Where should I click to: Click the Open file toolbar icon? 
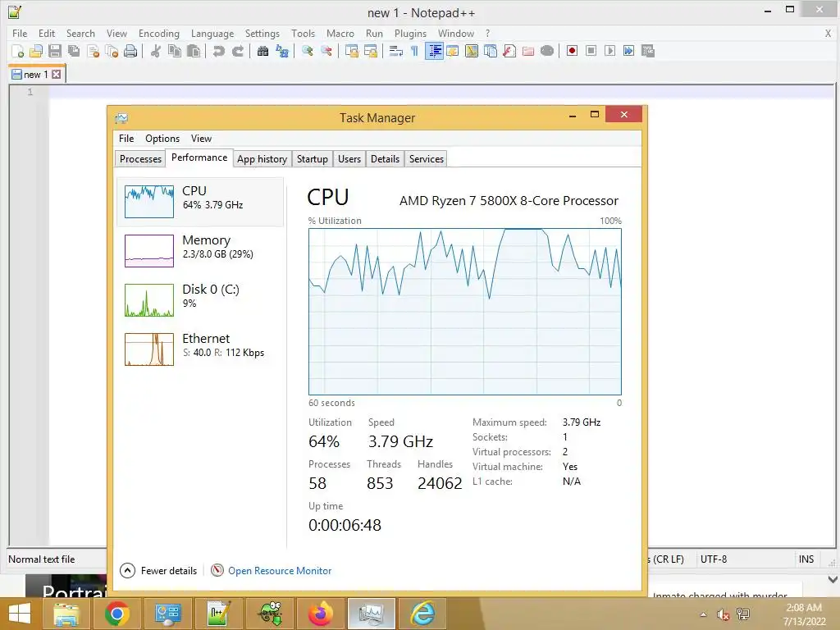36,51
